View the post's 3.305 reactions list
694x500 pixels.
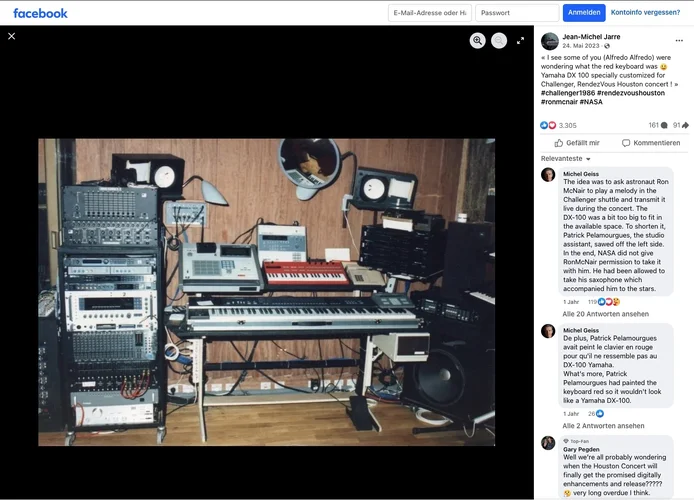click(x=567, y=126)
